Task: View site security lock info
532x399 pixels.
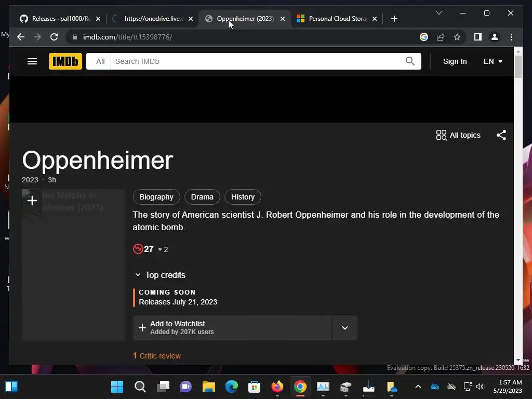Action: (x=75, y=37)
